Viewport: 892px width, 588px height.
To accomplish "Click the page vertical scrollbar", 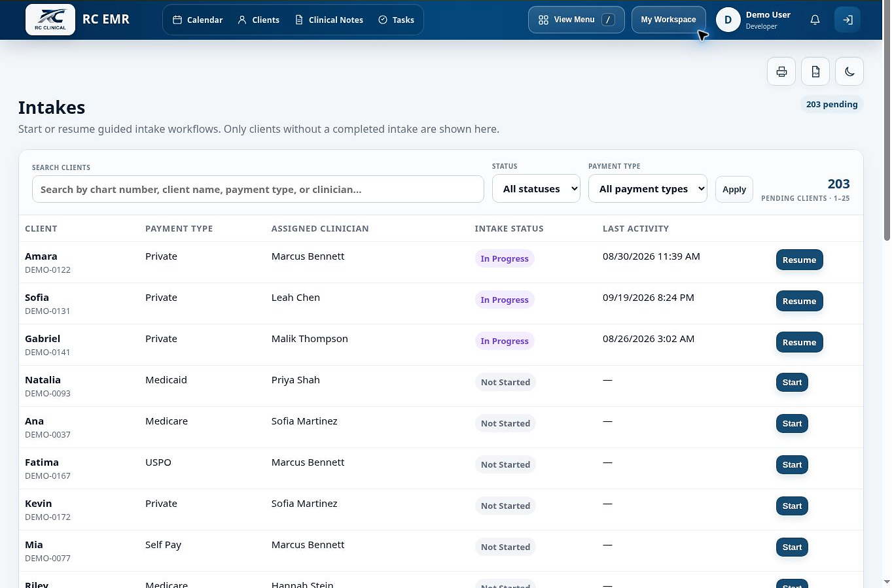I will coord(887,121).
